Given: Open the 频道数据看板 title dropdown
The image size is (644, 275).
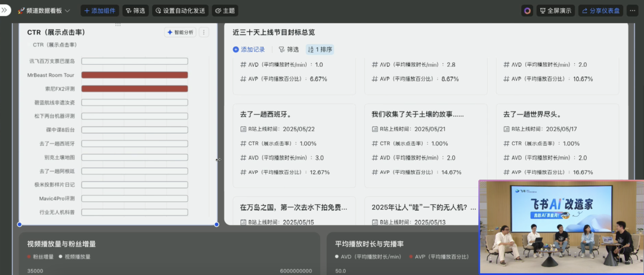Looking at the screenshot, I should [44, 11].
